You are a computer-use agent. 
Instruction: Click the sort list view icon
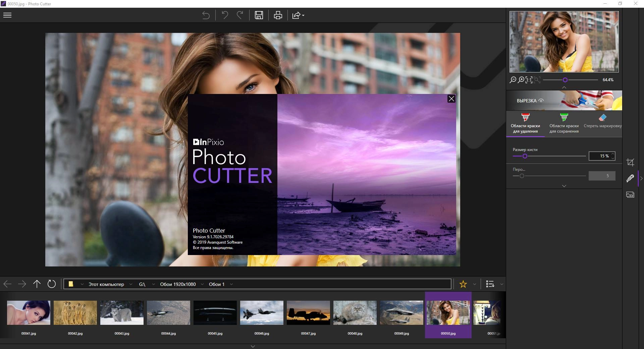point(490,284)
